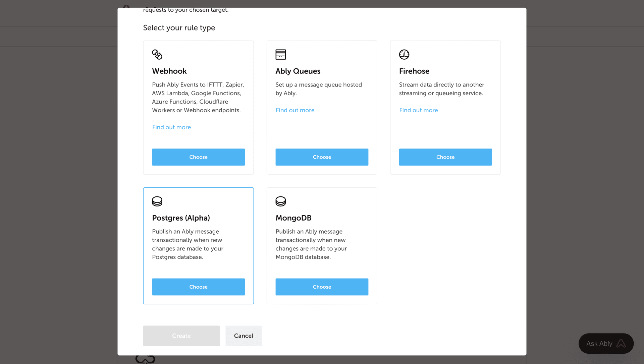This screenshot has height=364, width=644.
Task: Click the Ably Queues list icon
Action: [280, 54]
